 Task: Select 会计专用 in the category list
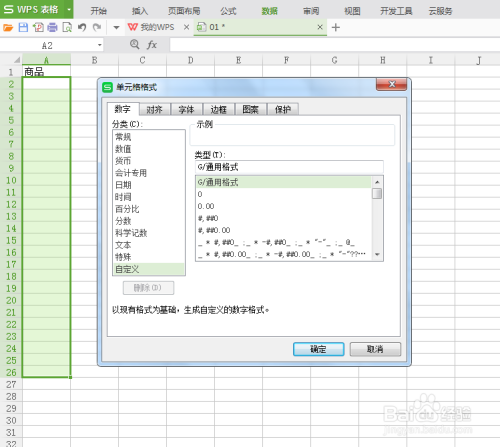click(149, 173)
